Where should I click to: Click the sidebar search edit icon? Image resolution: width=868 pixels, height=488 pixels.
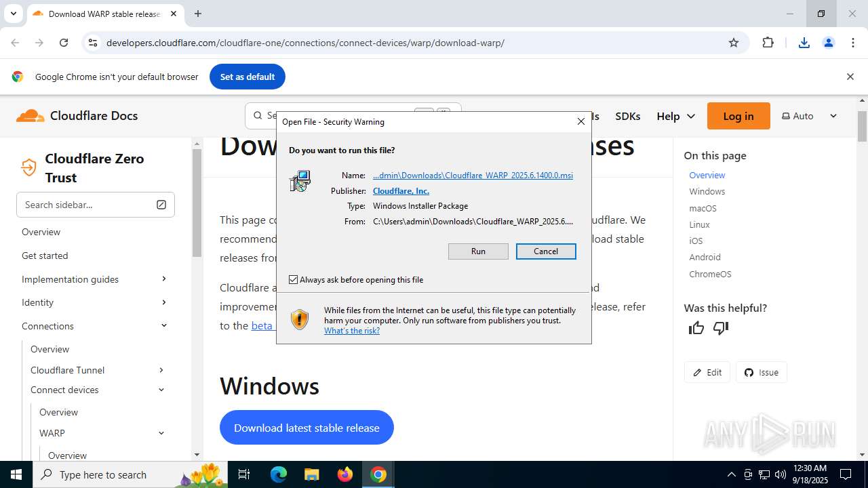(161, 205)
